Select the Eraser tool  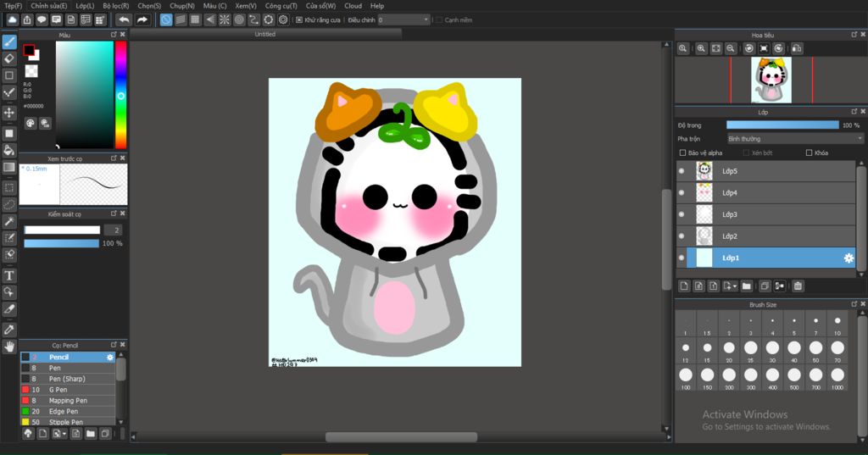pos(8,58)
